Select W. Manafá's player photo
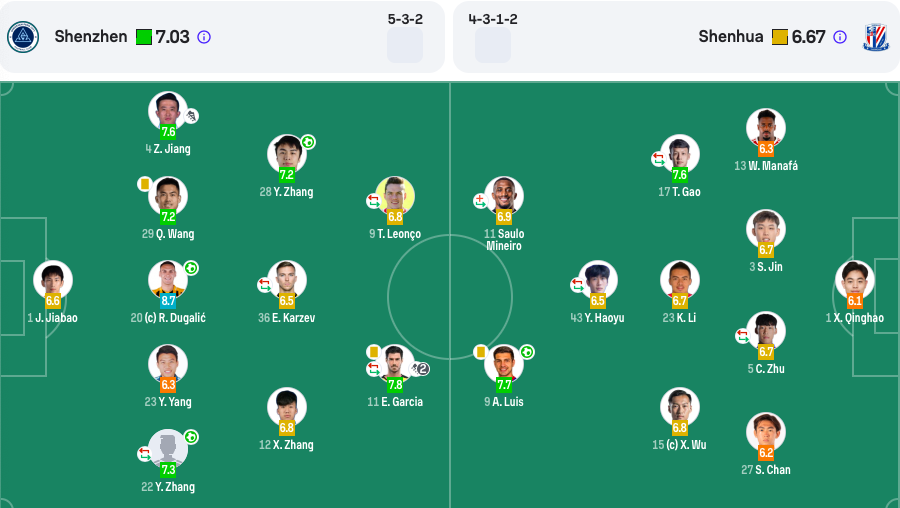Viewport: 900px width, 508px height. click(766, 127)
